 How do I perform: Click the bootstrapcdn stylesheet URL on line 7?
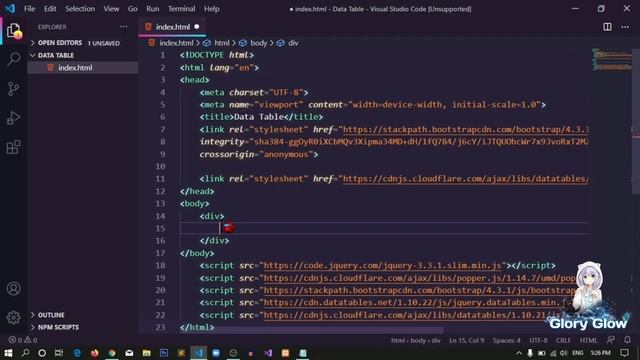pos(466,130)
